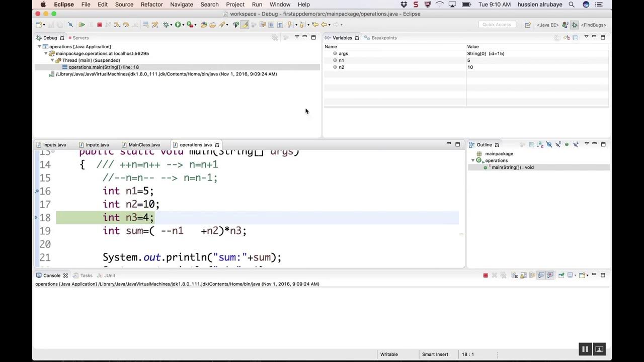Toggle Show Whitespace Characters
This screenshot has width=644, height=362.
pos(280,25)
